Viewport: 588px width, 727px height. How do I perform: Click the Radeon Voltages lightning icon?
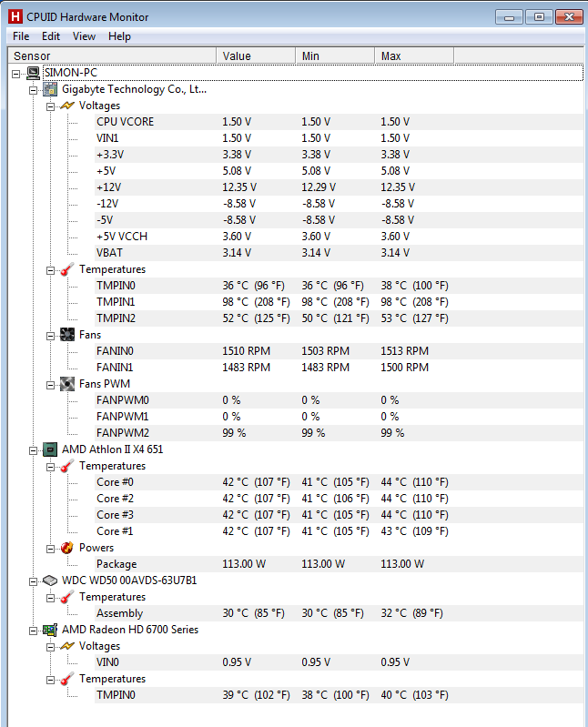(x=67, y=646)
